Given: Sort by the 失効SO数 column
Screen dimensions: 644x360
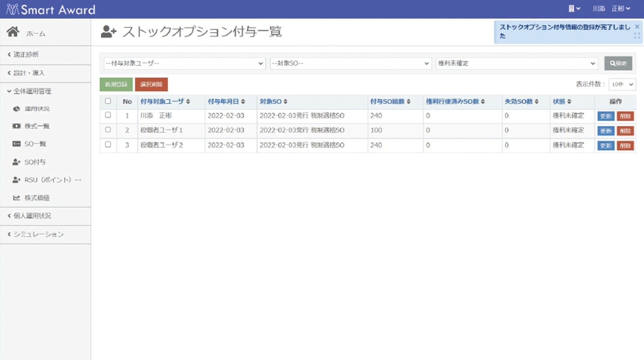Looking at the screenshot, I should click(522, 102).
